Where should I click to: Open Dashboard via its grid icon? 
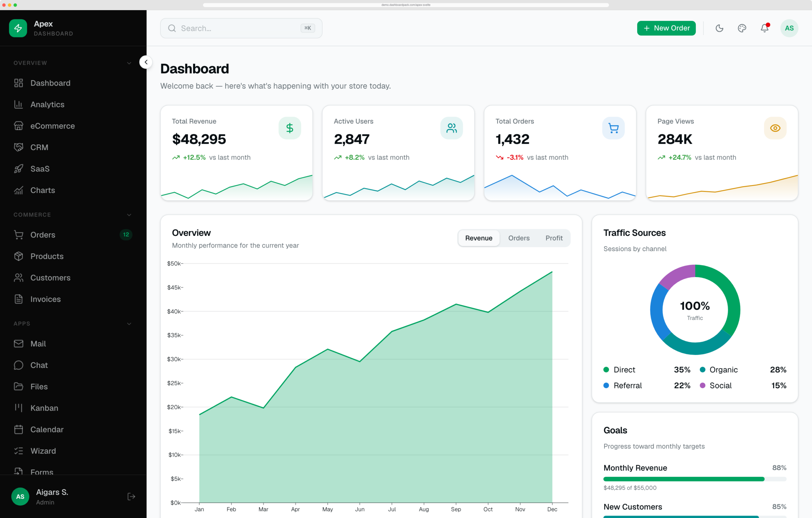18,83
